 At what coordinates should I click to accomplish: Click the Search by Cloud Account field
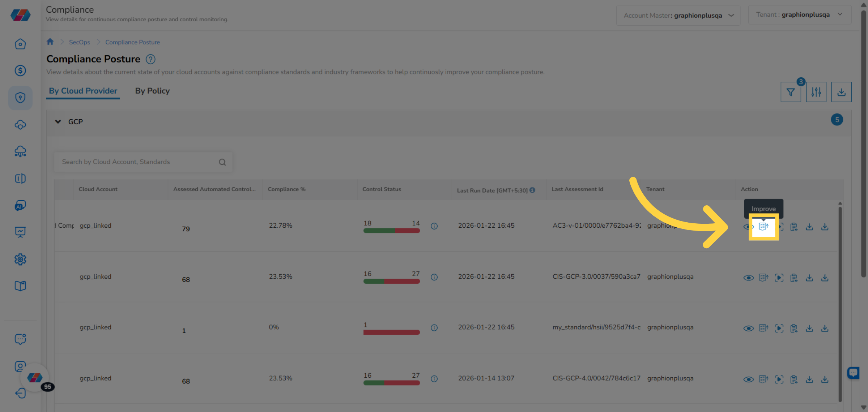(x=137, y=162)
